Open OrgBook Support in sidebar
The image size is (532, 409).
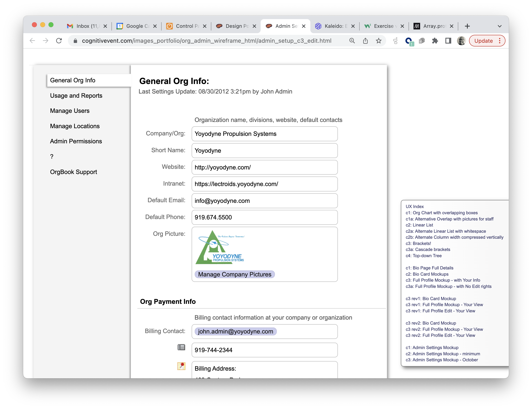click(73, 172)
